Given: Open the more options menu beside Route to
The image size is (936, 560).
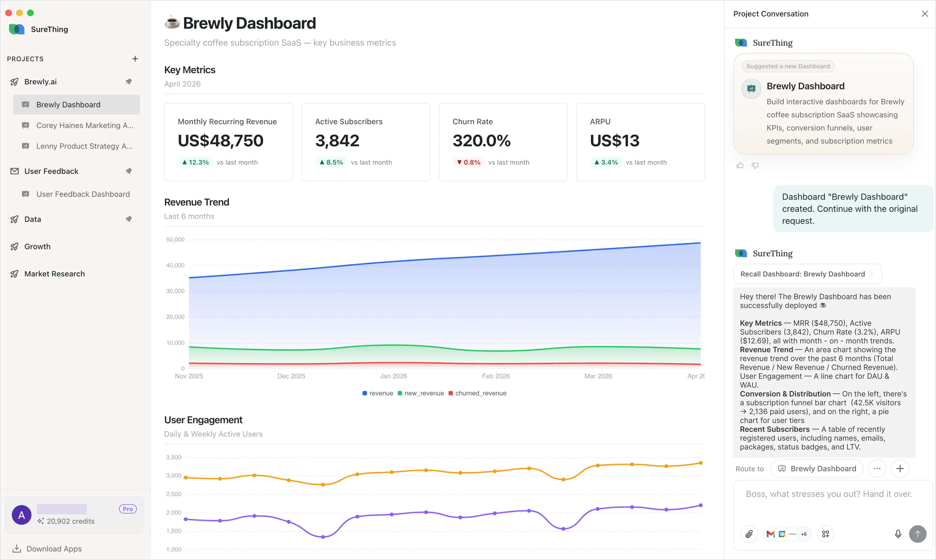Looking at the screenshot, I should tap(877, 468).
